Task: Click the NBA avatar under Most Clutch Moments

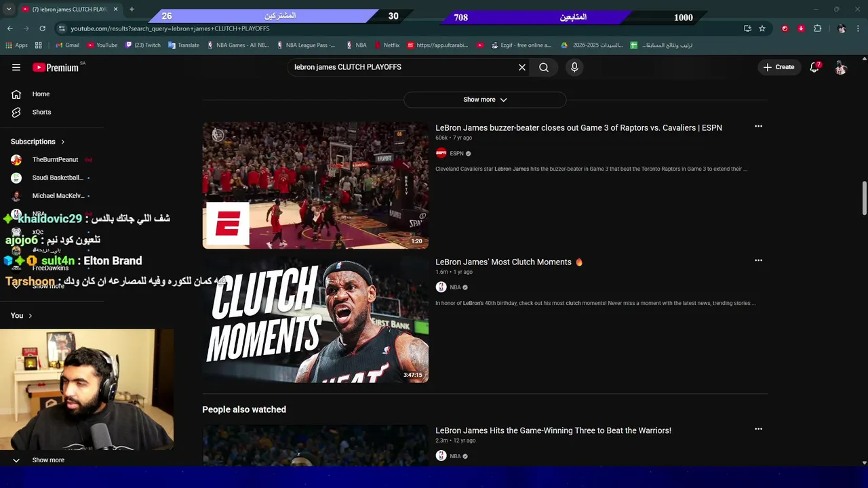Action: click(441, 287)
